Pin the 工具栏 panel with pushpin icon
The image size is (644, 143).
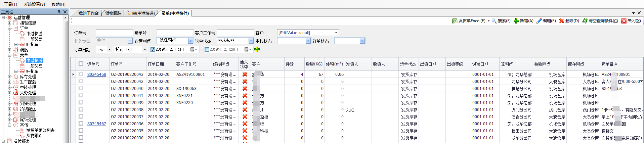pos(59,12)
